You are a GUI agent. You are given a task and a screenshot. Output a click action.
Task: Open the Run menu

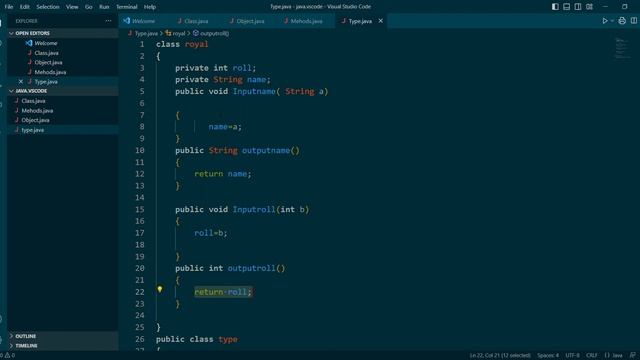(x=104, y=7)
